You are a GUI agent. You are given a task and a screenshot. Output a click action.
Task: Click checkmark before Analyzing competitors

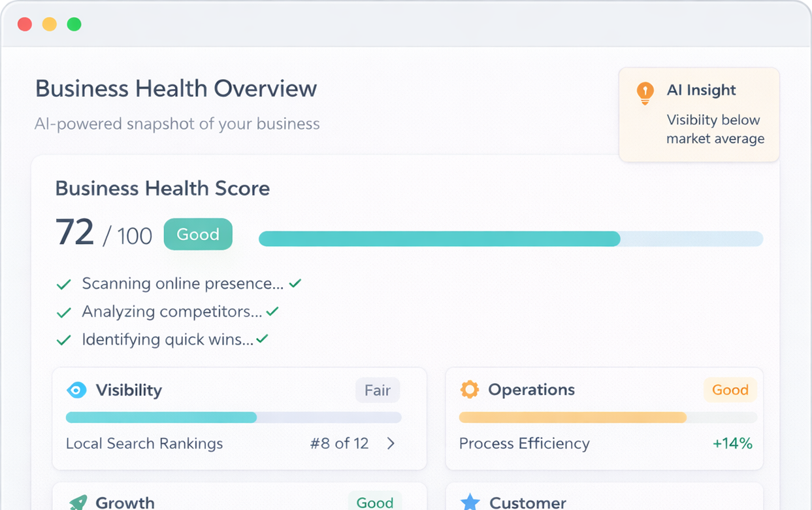click(x=63, y=313)
